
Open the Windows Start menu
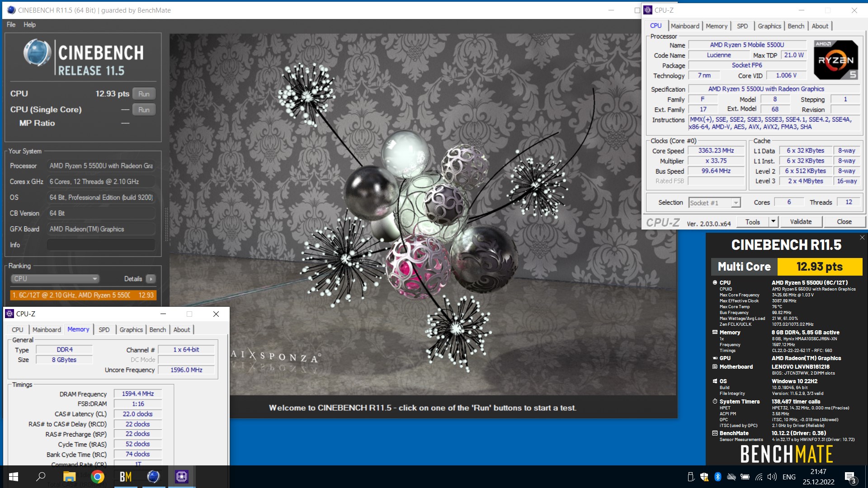click(x=13, y=477)
